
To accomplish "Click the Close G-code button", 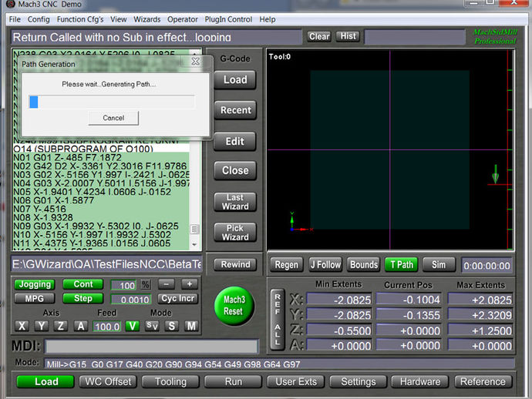I will (x=235, y=170).
